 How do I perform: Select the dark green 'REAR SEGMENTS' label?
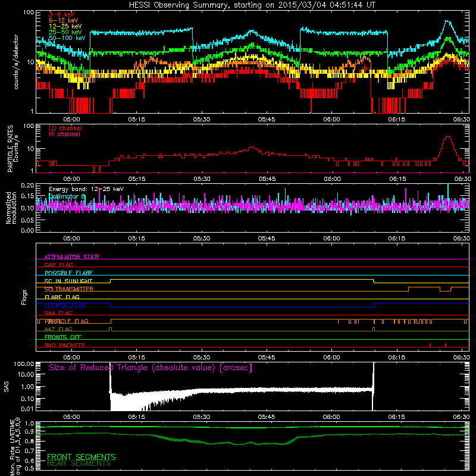(x=79, y=464)
